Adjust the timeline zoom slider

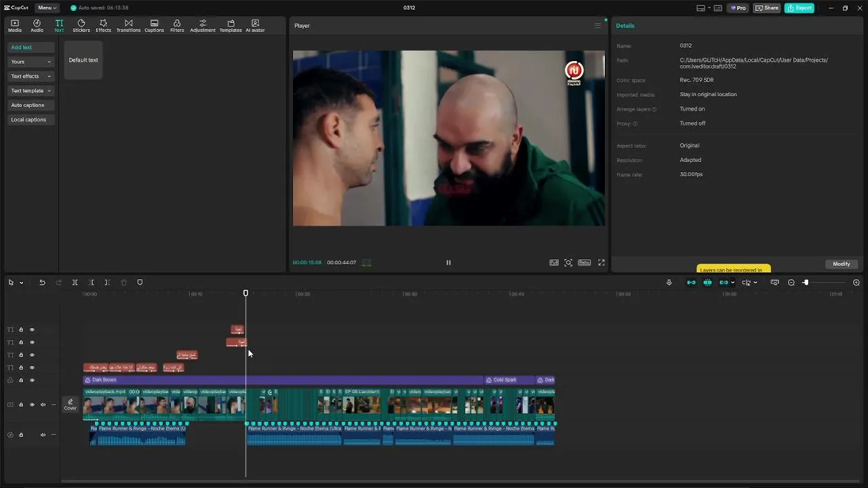tap(806, 283)
